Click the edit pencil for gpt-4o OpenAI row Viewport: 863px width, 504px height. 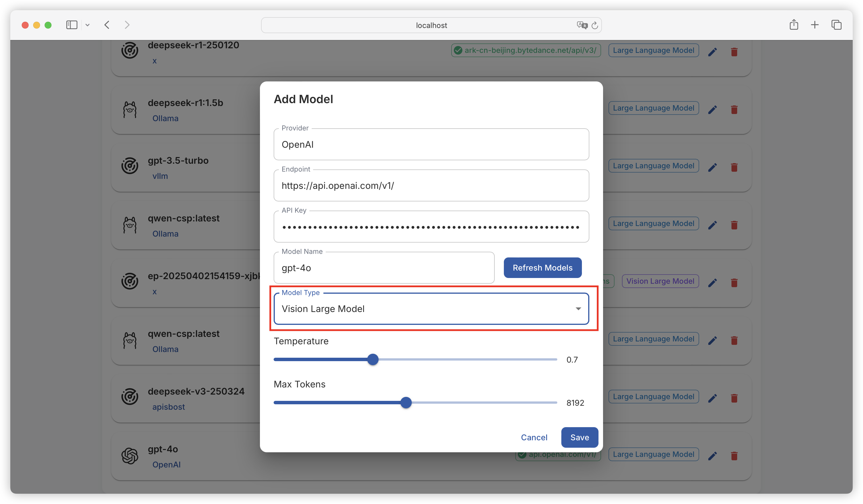[x=712, y=456]
